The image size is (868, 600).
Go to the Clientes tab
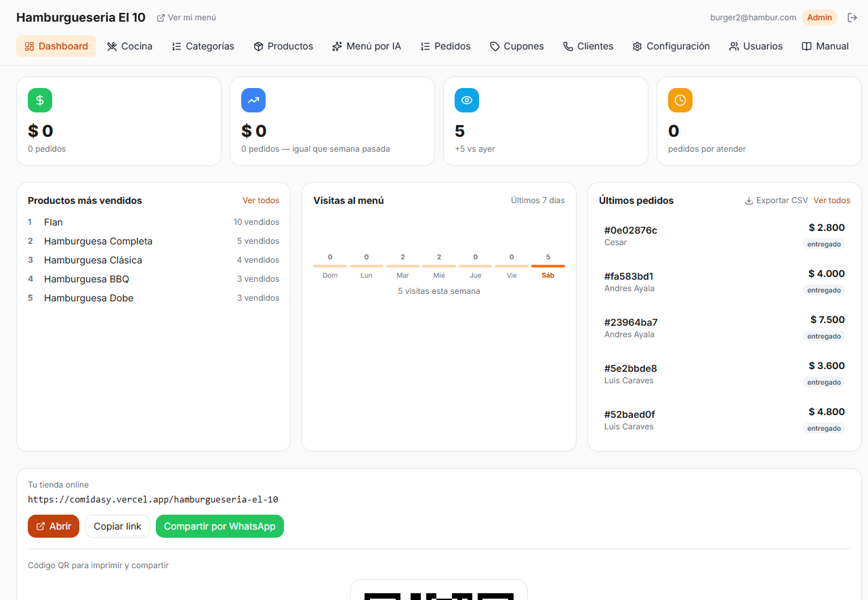[x=588, y=46]
